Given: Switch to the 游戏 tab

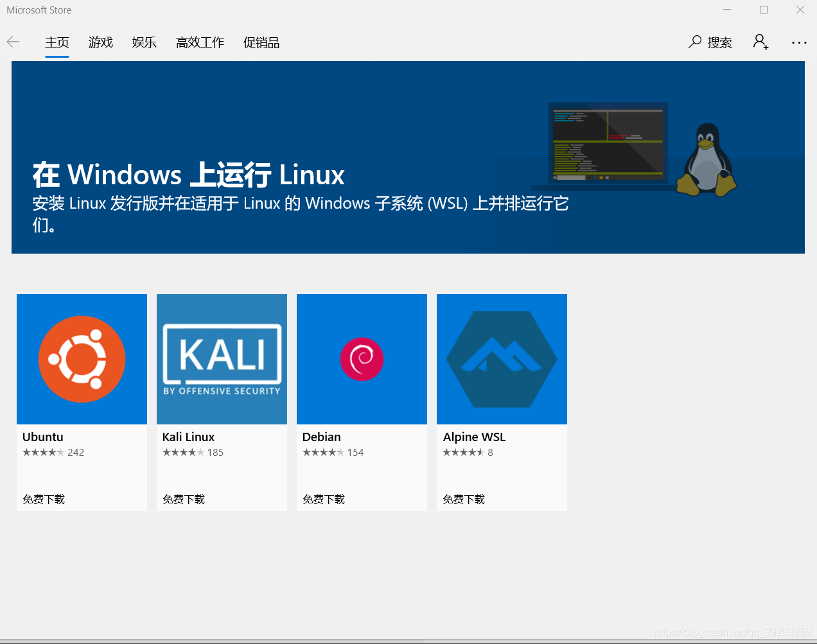Looking at the screenshot, I should [x=101, y=42].
